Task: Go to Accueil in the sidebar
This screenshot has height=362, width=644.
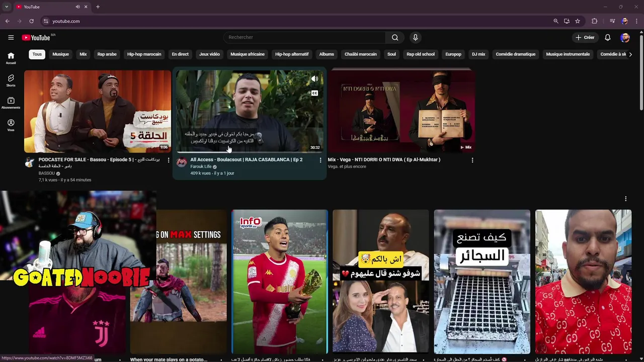Action: click(11, 58)
